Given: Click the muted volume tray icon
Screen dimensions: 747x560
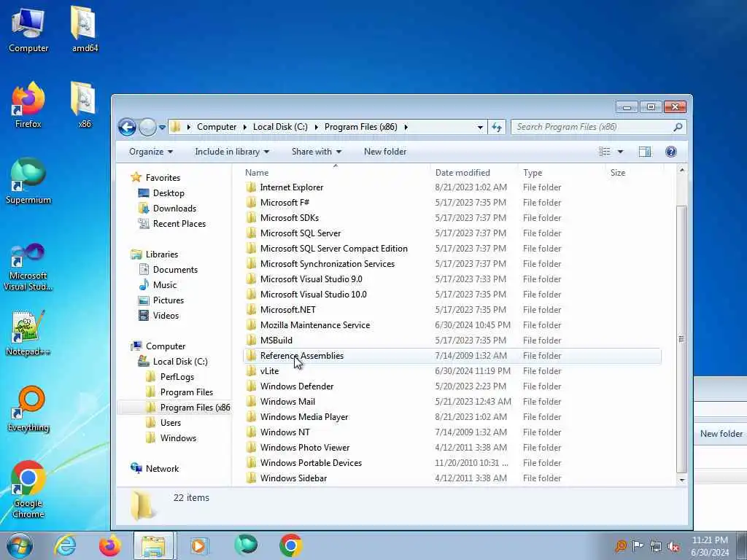Looking at the screenshot, I should pos(673,546).
